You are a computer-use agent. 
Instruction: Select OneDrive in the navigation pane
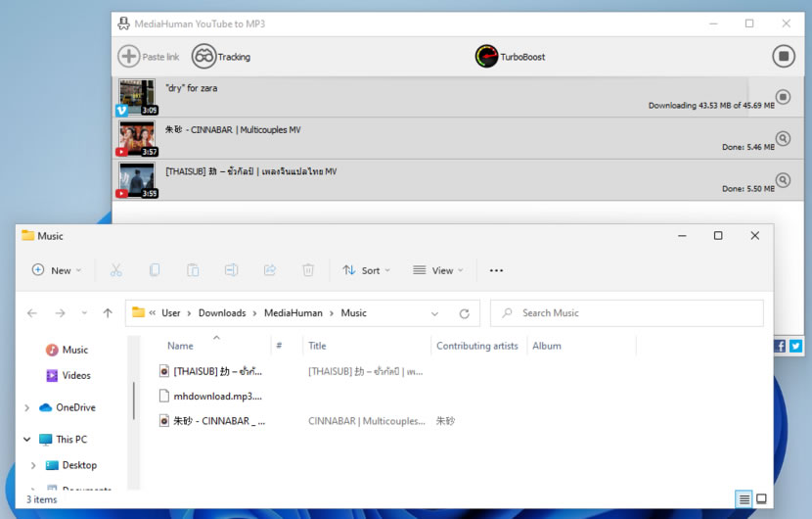tap(68, 407)
